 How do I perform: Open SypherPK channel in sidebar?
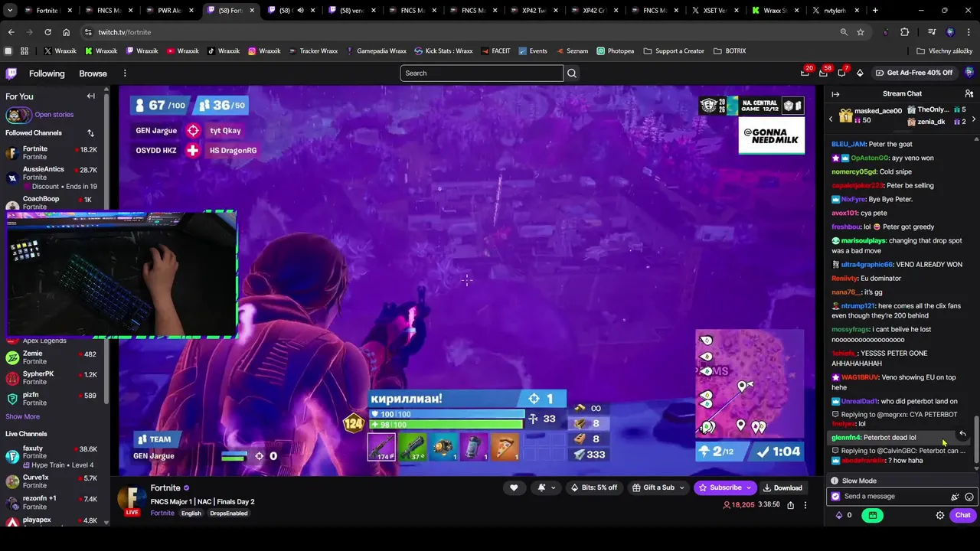coord(54,378)
